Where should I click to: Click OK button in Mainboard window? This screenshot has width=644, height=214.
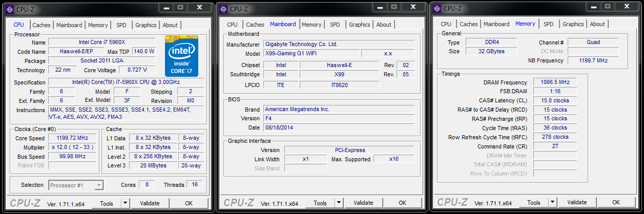tap(402, 203)
